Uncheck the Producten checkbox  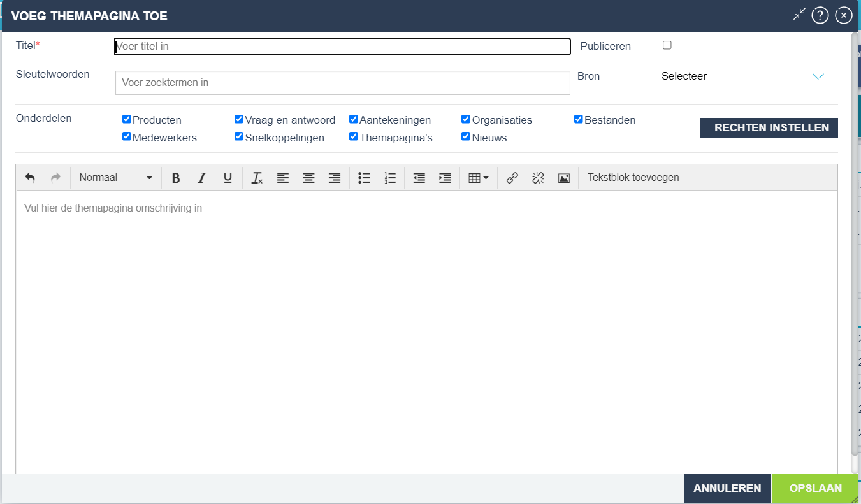tap(126, 119)
